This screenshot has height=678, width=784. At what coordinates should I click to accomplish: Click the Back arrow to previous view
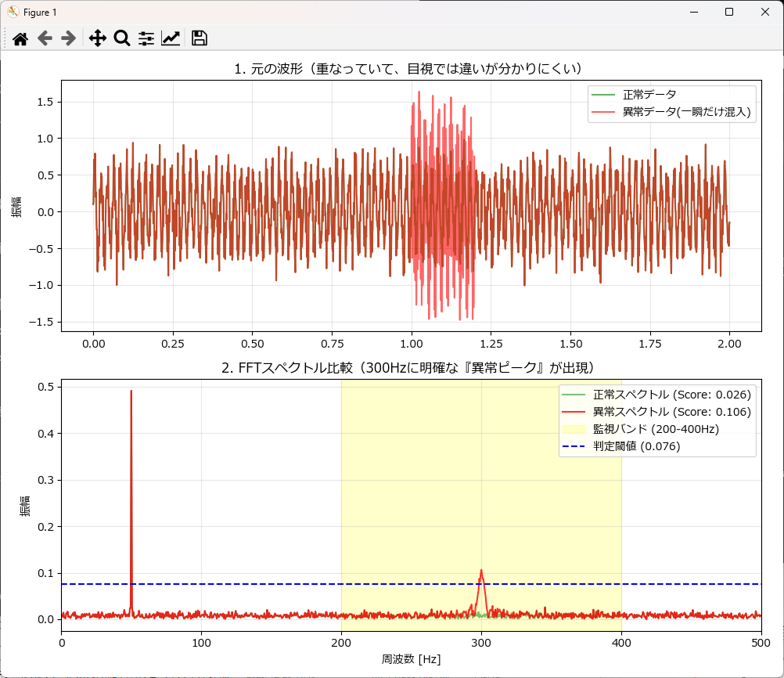coord(45,38)
